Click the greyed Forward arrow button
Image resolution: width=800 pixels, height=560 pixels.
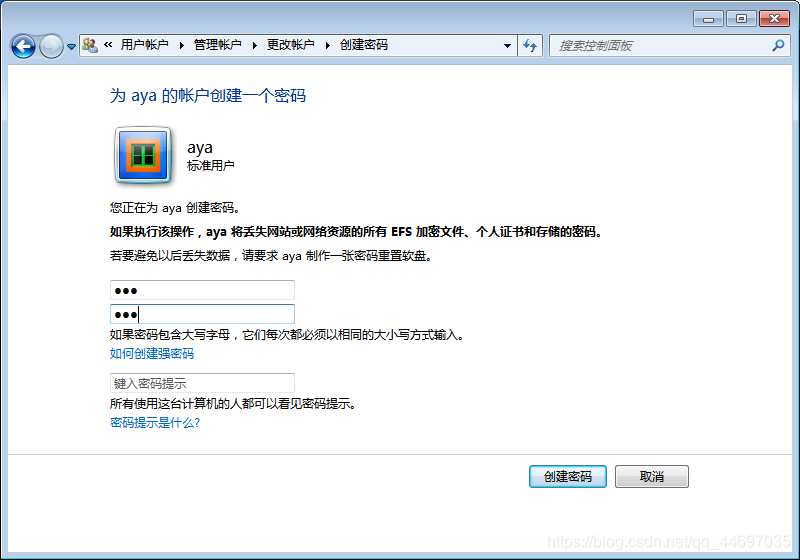pos(51,46)
